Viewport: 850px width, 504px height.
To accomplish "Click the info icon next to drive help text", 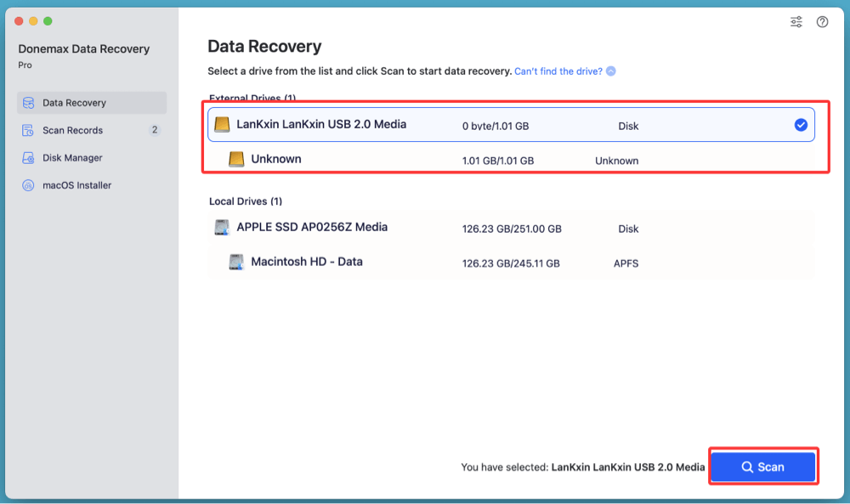I will click(x=609, y=71).
